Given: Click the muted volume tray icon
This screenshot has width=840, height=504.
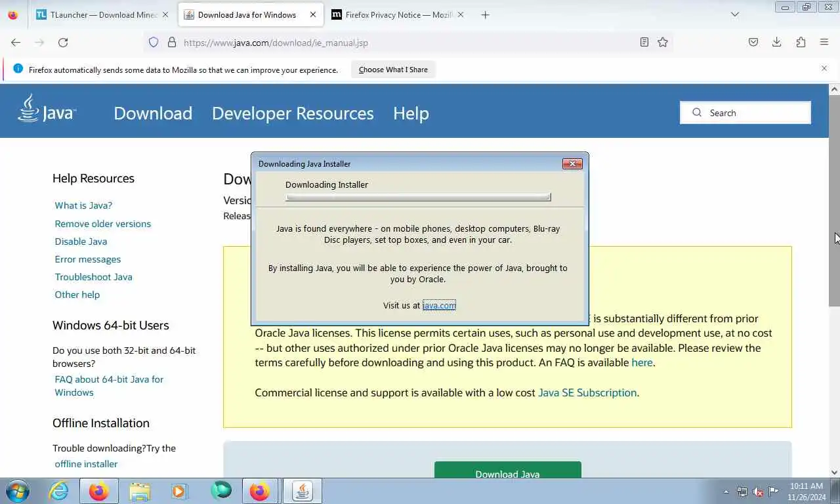Looking at the screenshot, I should pyautogui.click(x=758, y=492).
